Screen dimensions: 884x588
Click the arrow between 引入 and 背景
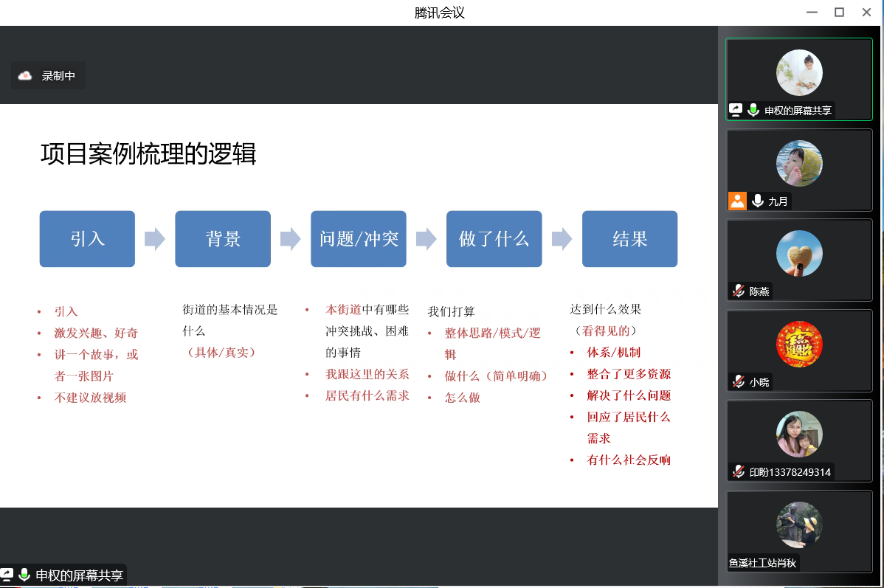point(155,239)
